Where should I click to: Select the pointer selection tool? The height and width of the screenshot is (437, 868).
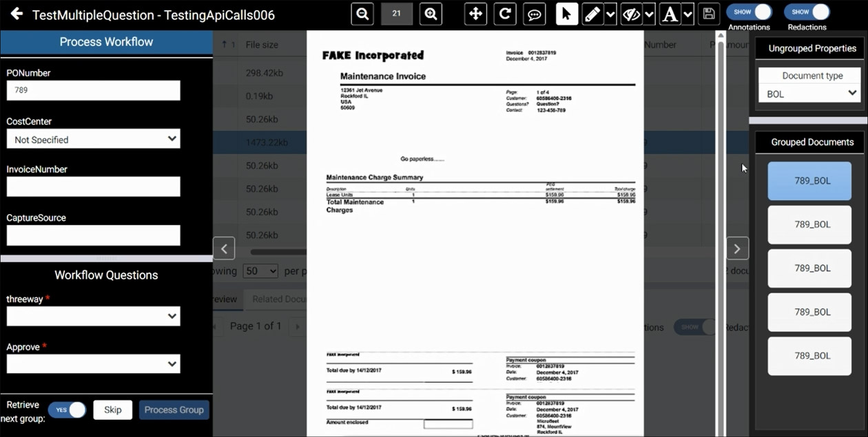click(x=567, y=14)
